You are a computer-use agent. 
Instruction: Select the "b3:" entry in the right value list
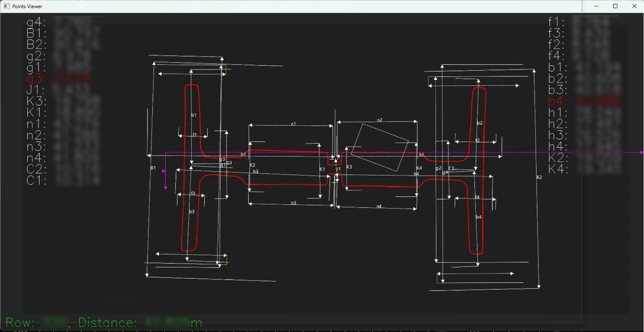pos(557,90)
